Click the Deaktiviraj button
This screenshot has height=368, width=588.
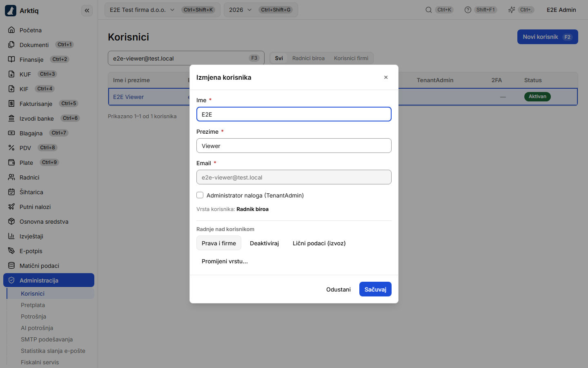(x=264, y=243)
